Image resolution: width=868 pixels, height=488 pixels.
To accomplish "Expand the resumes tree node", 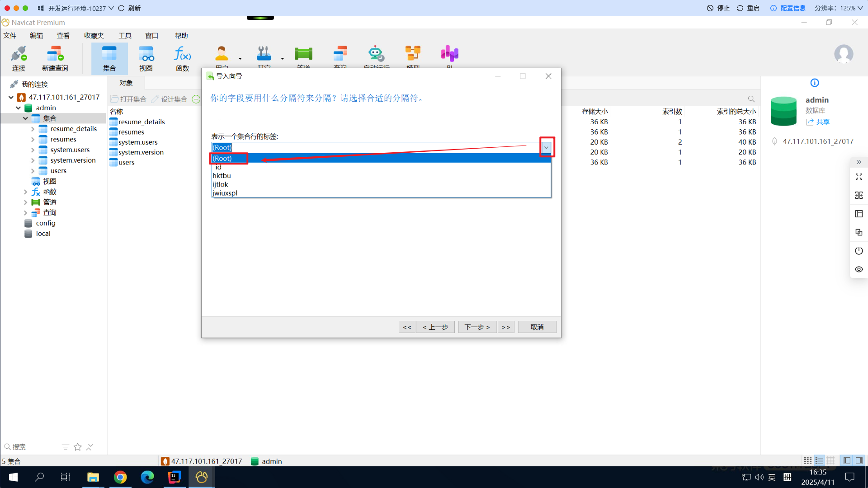I will (33, 139).
